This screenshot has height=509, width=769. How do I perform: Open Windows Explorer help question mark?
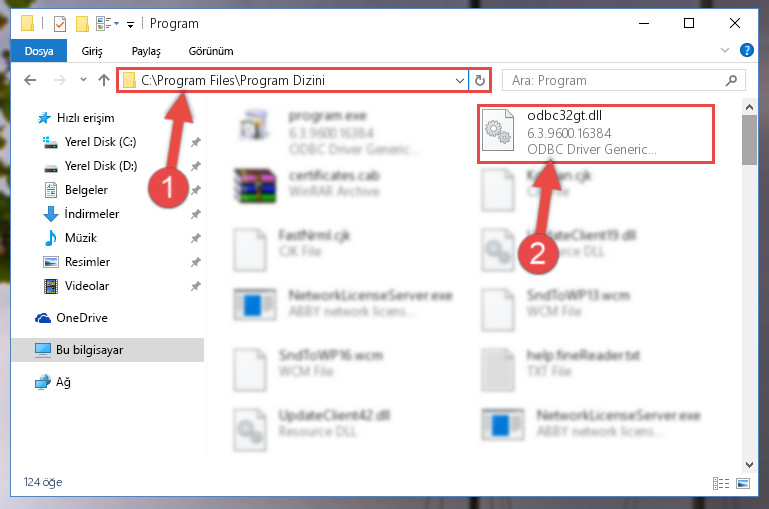(x=746, y=50)
